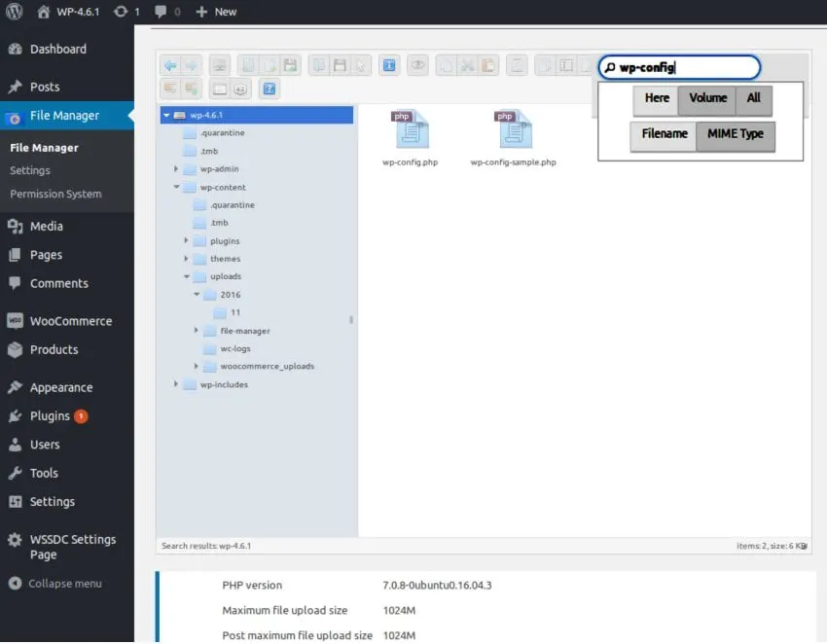Open Permission System submenu link

click(55, 194)
